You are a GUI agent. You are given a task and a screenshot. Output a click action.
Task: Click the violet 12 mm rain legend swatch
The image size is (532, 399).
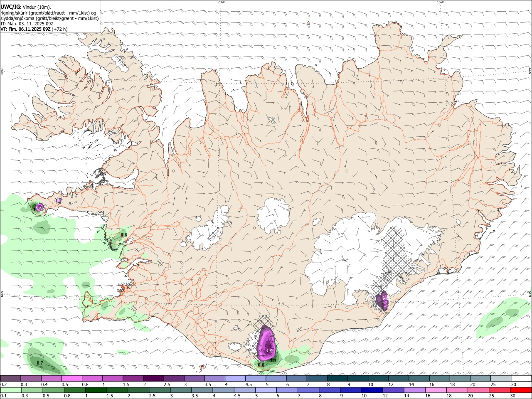click(394, 390)
